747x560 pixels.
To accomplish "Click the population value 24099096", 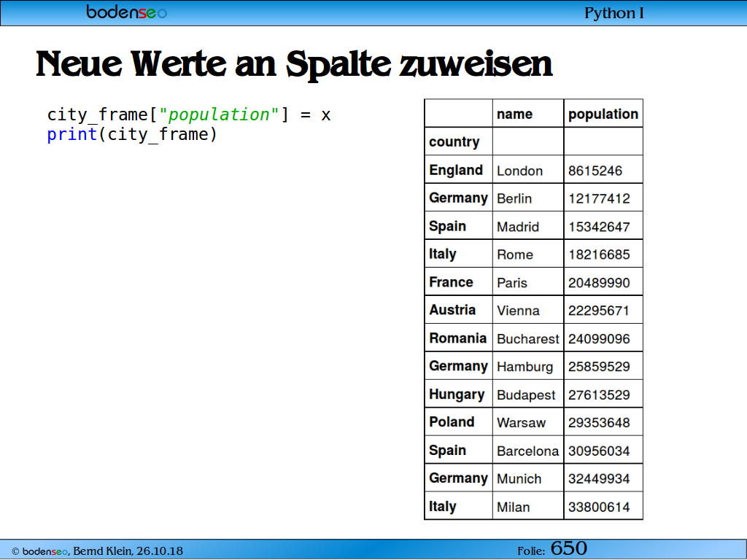I will pyautogui.click(x=599, y=339).
